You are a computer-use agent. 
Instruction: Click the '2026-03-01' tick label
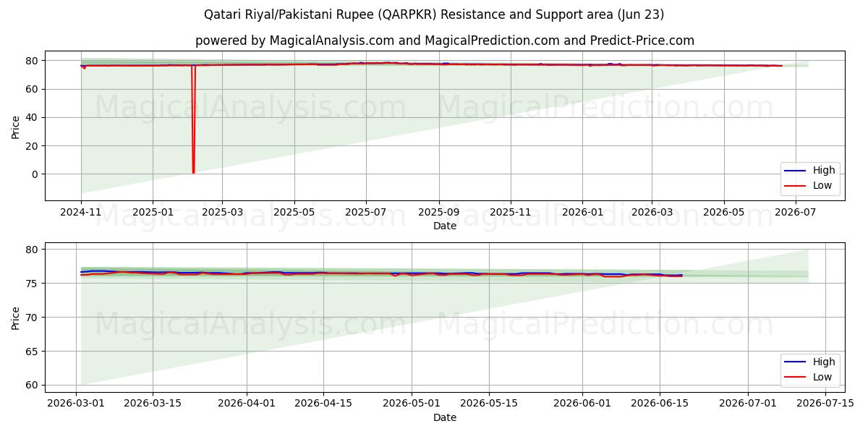click(x=76, y=404)
